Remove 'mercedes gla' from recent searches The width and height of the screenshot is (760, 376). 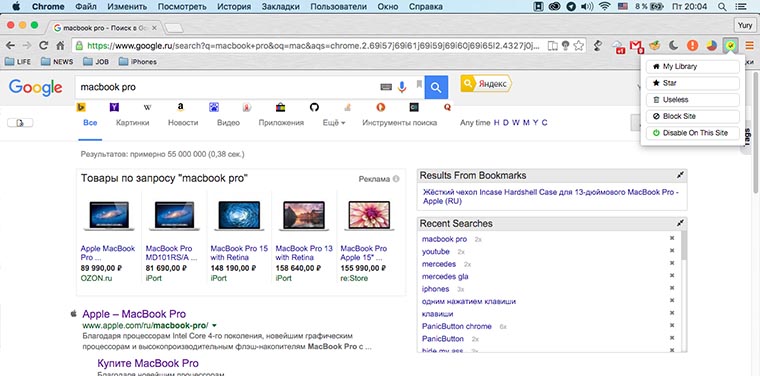tap(672, 276)
